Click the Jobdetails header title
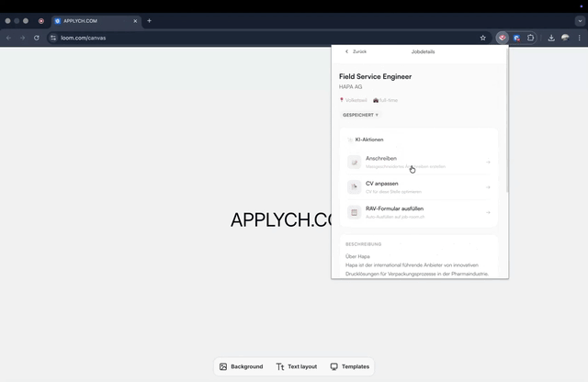Screen dimensions: 588x382 [423, 51]
